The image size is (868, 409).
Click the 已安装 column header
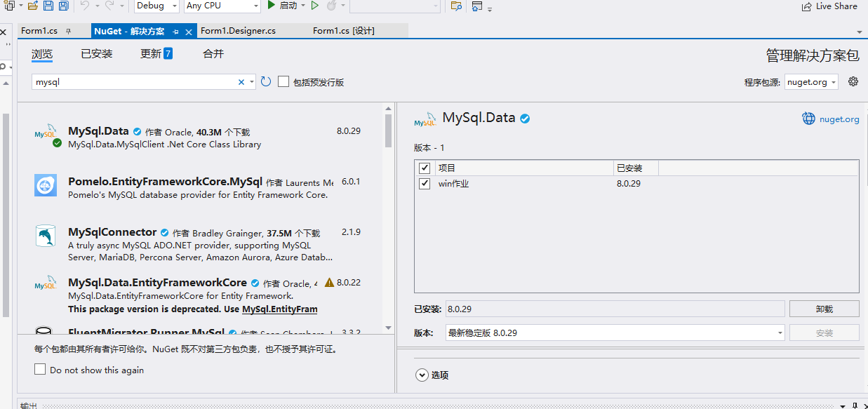point(636,168)
